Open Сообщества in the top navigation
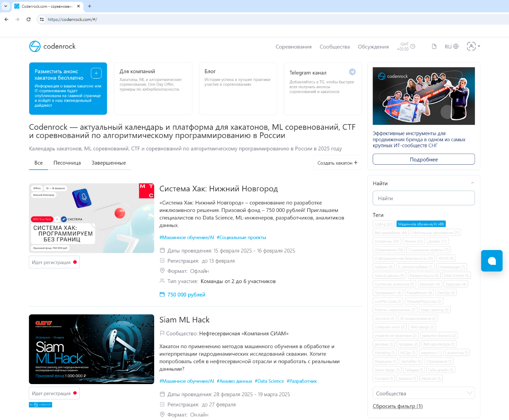 [335, 47]
